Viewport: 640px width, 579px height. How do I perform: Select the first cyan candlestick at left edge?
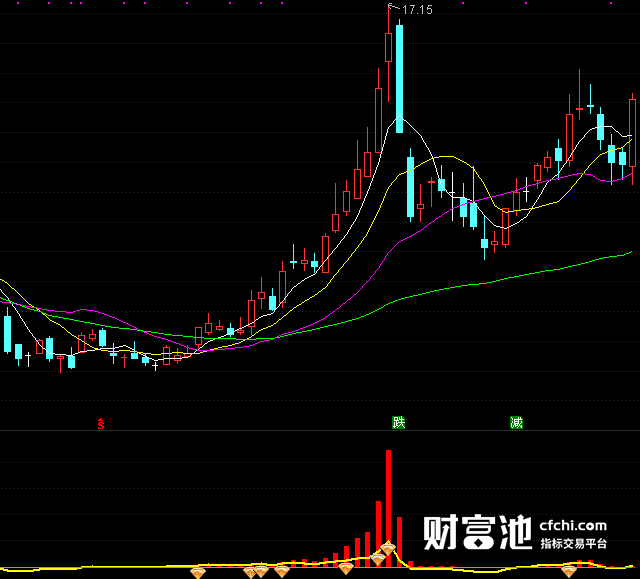(7, 333)
